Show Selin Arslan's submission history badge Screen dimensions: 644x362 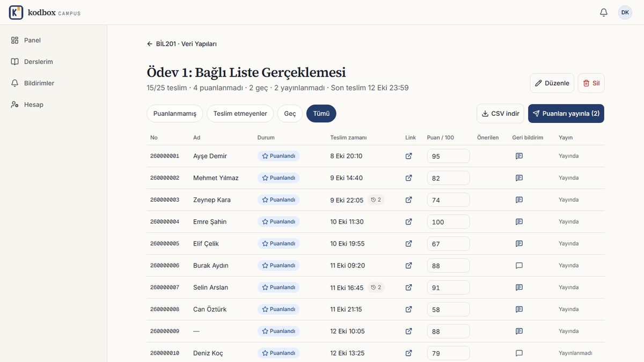(376, 287)
